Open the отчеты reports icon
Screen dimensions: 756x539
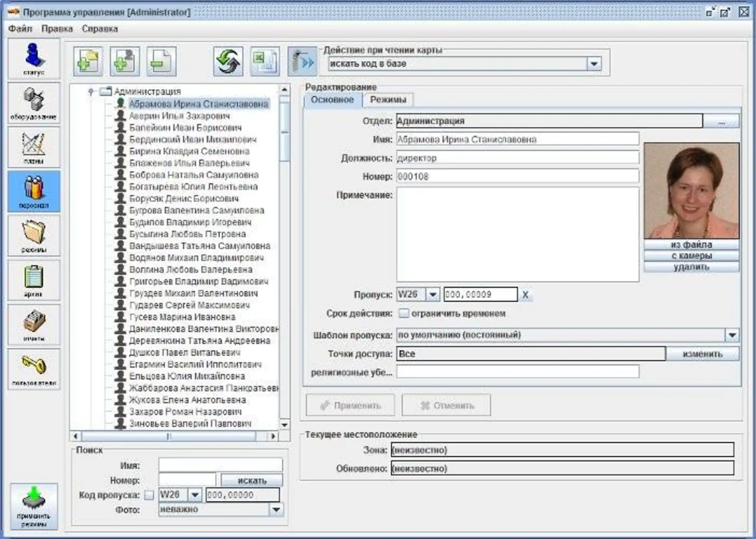tap(34, 325)
